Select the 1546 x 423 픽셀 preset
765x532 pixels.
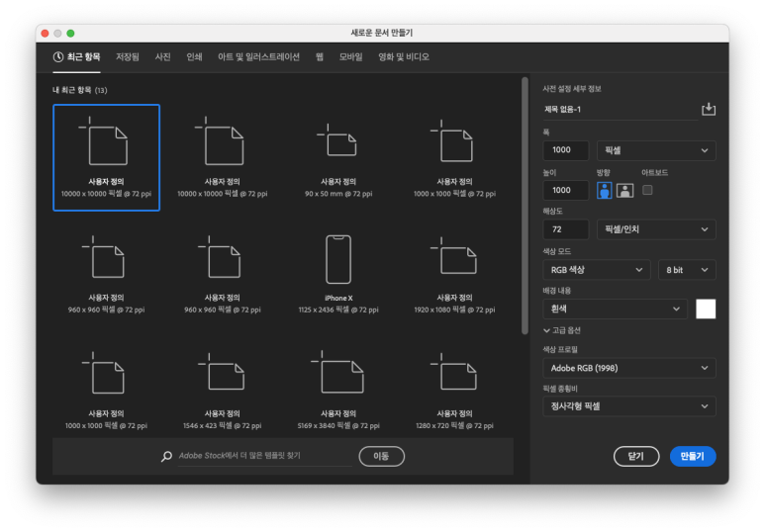222,391
